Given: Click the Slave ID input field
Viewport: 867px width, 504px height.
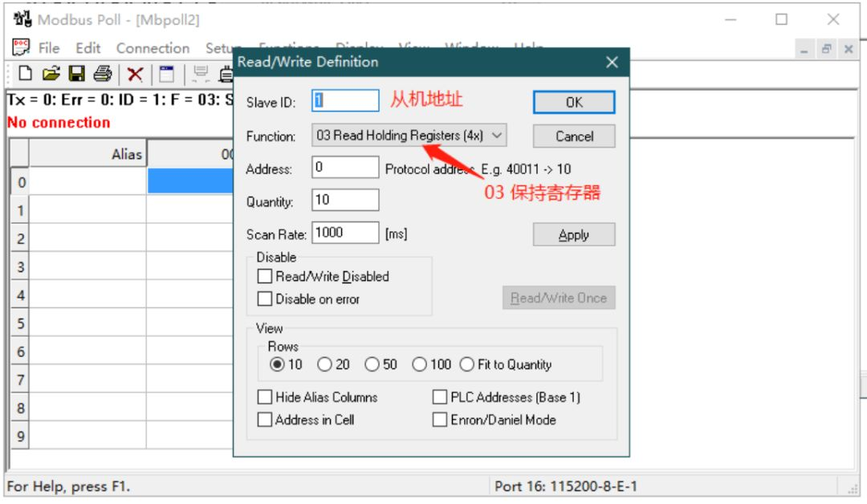Looking at the screenshot, I should pyautogui.click(x=345, y=100).
